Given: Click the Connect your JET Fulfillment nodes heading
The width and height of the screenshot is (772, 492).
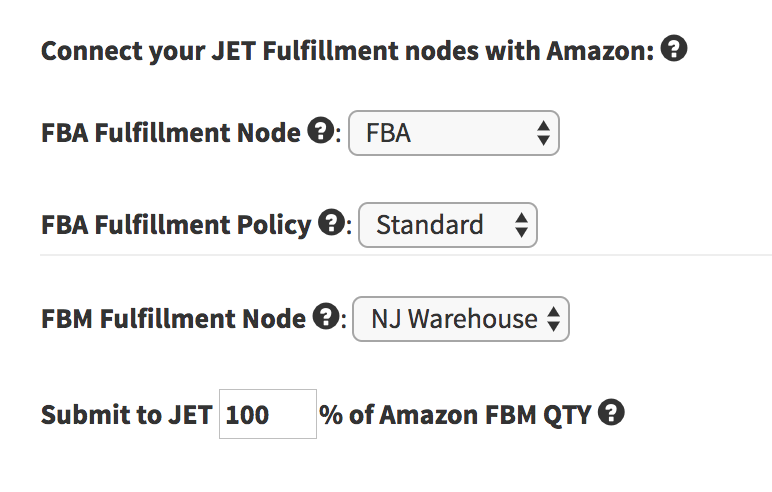Looking at the screenshot, I should click(x=347, y=51).
